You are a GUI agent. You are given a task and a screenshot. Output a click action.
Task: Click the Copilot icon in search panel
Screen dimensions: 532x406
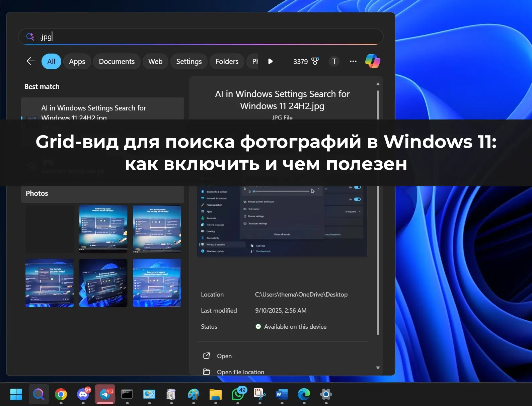click(x=373, y=61)
